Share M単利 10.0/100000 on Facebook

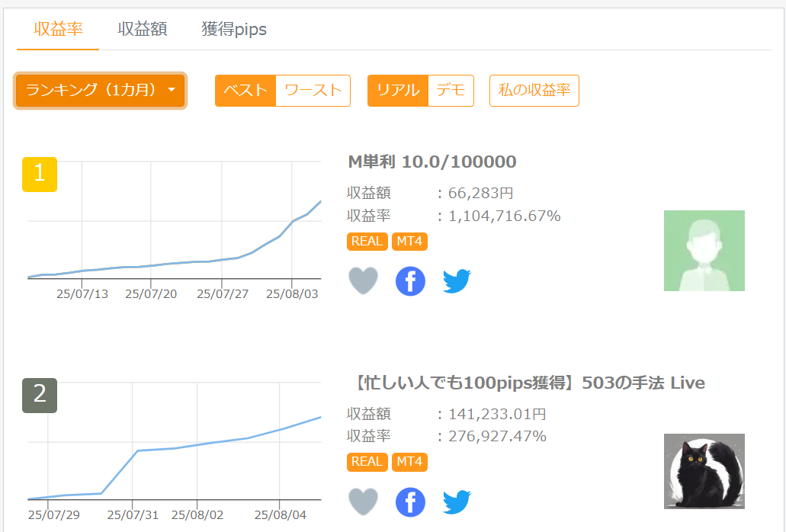point(410,281)
